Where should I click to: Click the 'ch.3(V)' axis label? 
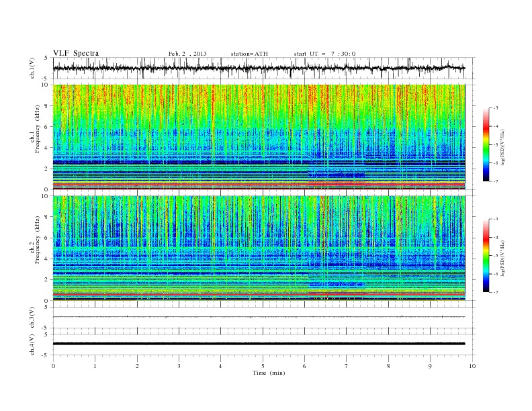(32, 318)
